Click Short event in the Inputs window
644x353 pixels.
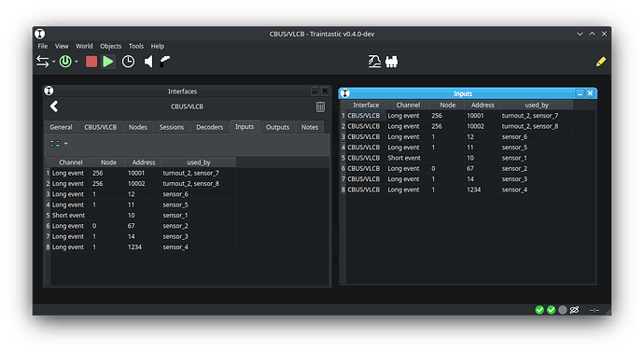click(404, 158)
